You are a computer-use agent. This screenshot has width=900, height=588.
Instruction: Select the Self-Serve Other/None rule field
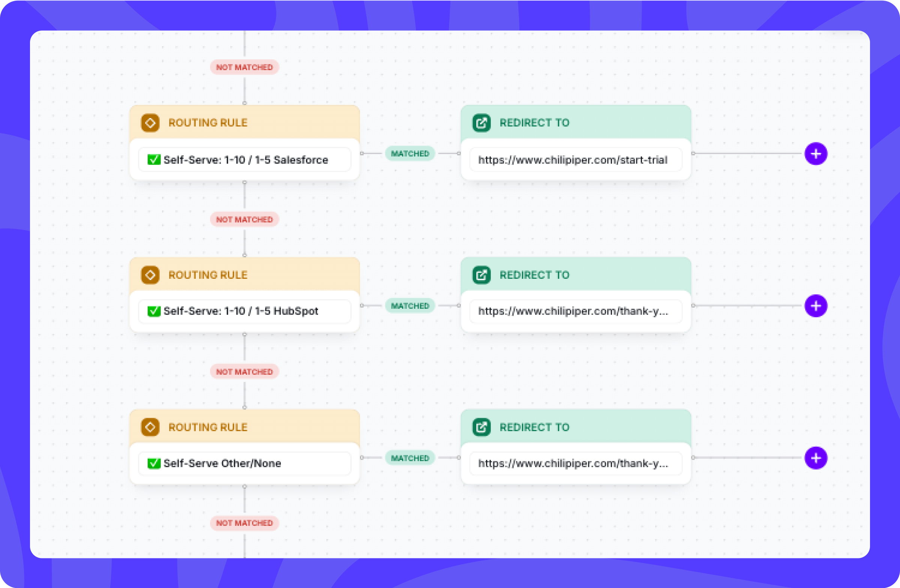(x=244, y=463)
